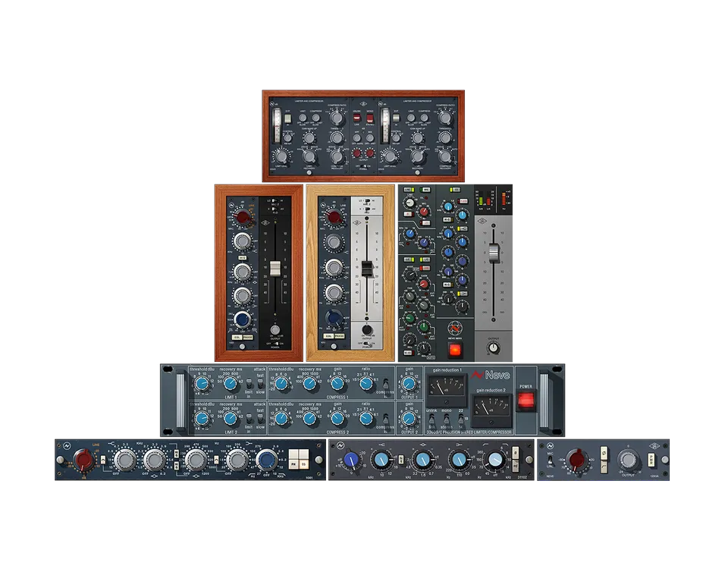Flip the LIMIT 2 attack fast/slow switch

[x=260, y=418]
